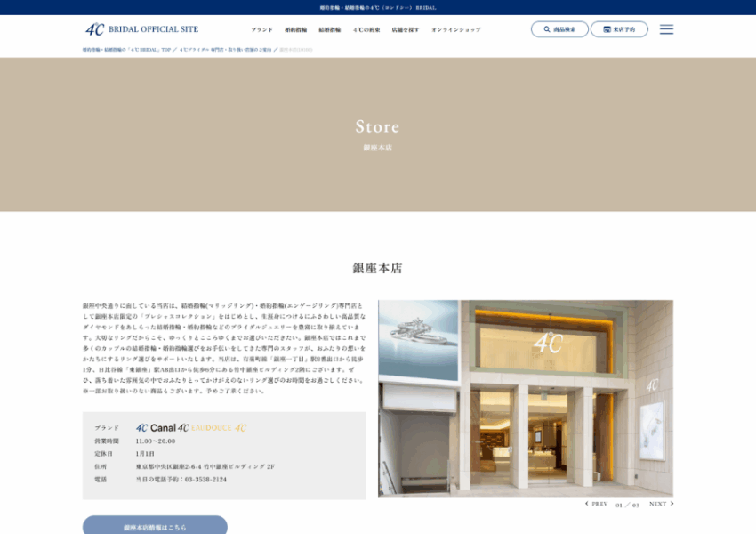Click the Ginza store front photo
The image size is (756, 534).
pos(525,398)
